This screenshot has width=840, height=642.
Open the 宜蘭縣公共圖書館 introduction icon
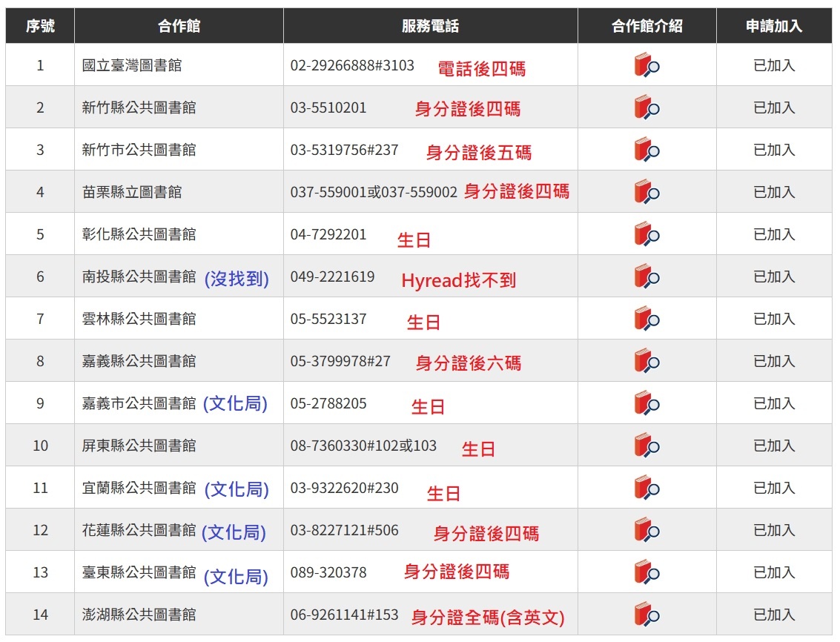click(646, 489)
